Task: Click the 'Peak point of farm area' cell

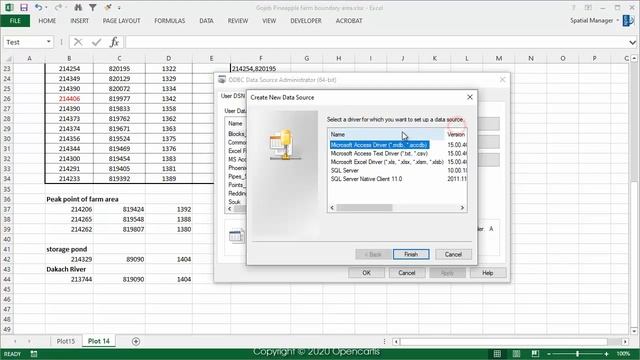Action: coord(82,199)
